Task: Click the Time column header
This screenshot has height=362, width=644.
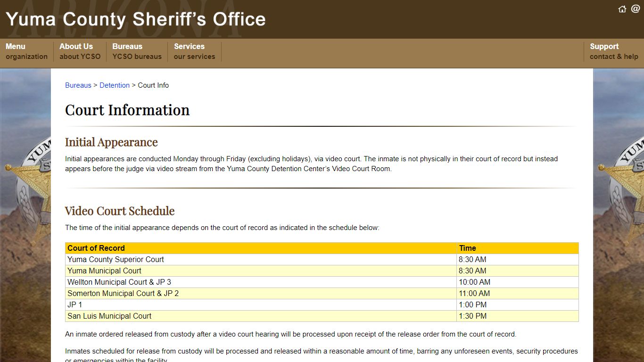Action: (x=518, y=248)
